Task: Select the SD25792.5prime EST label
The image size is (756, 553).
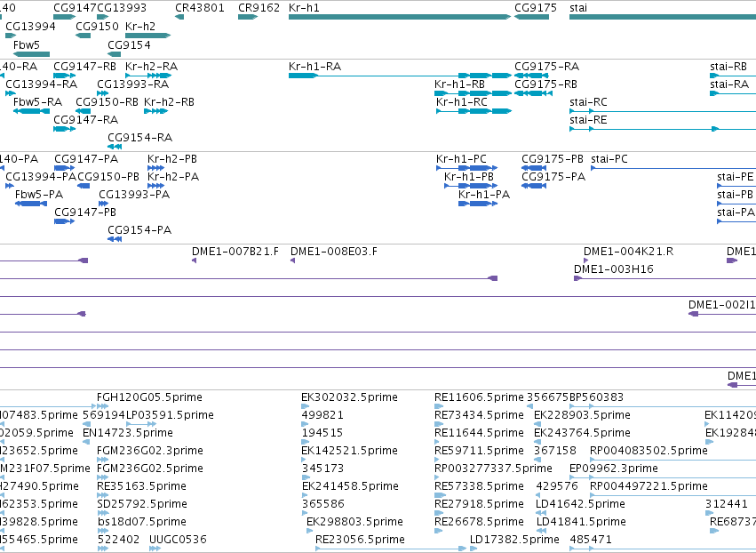Action: pos(142,504)
